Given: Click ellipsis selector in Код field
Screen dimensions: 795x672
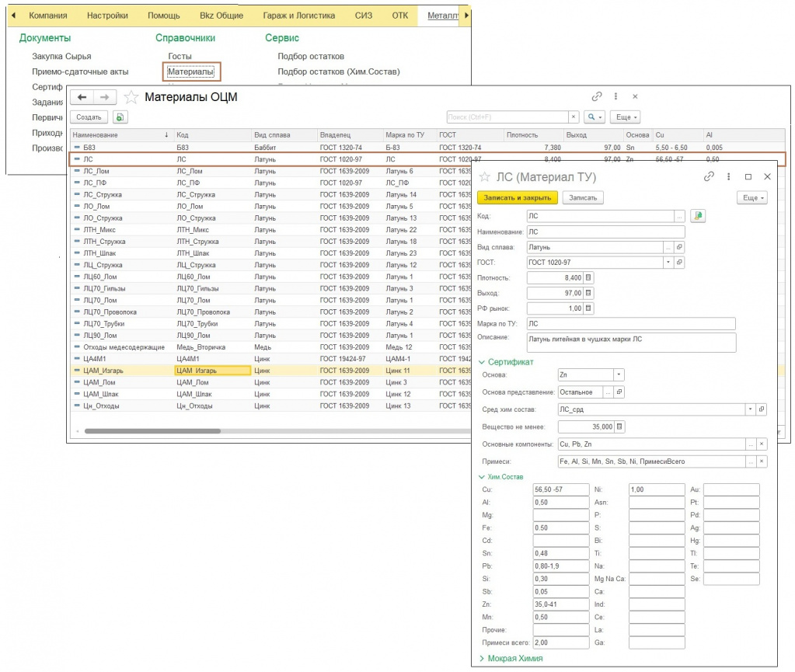Looking at the screenshot, I should click(x=679, y=217).
